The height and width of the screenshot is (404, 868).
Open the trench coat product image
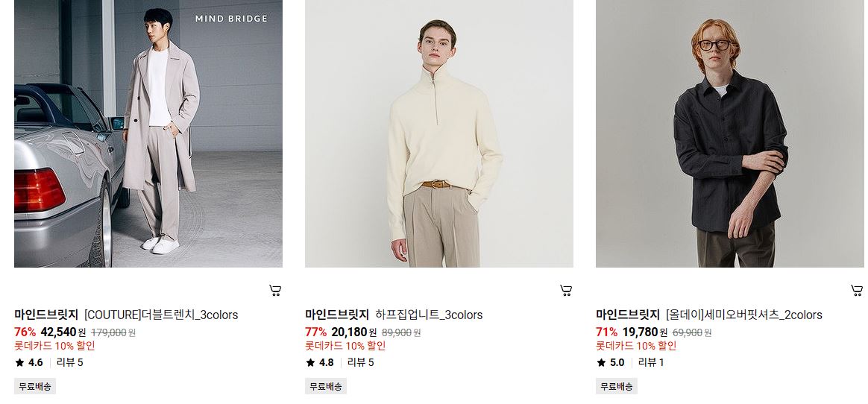pyautogui.click(x=148, y=133)
